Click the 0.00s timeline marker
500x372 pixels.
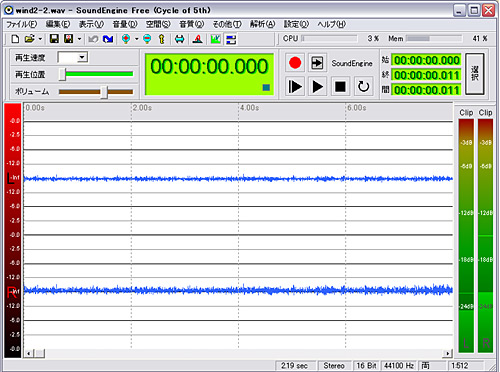(x=35, y=108)
